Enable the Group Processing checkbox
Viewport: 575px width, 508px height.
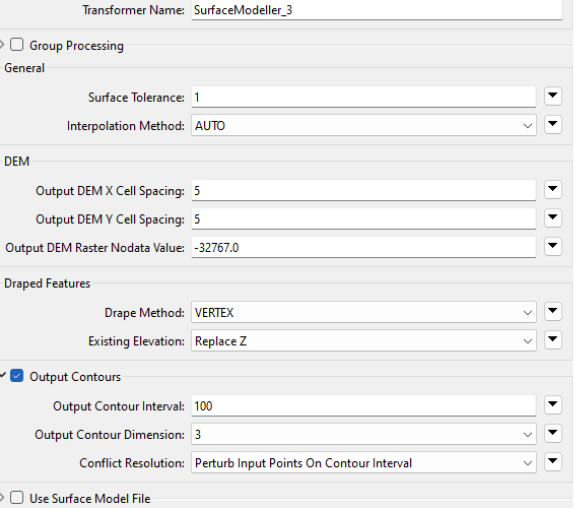pyautogui.click(x=17, y=45)
